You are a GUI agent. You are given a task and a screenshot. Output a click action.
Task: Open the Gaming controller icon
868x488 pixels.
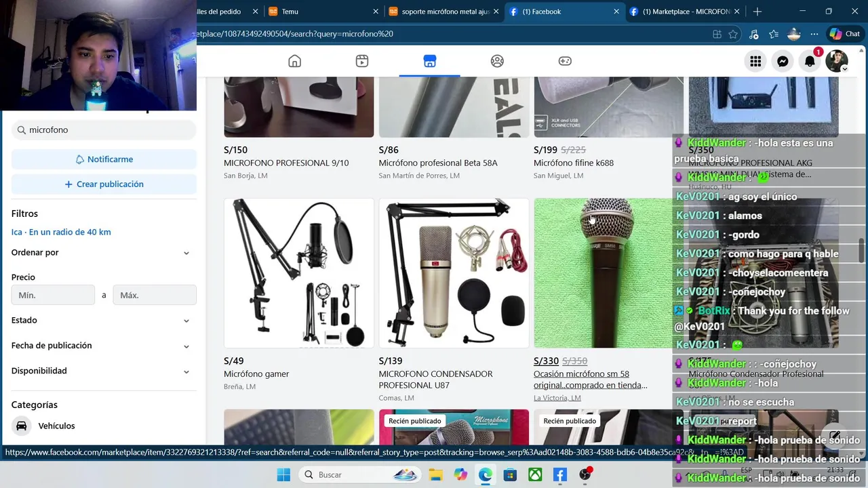coord(565,61)
